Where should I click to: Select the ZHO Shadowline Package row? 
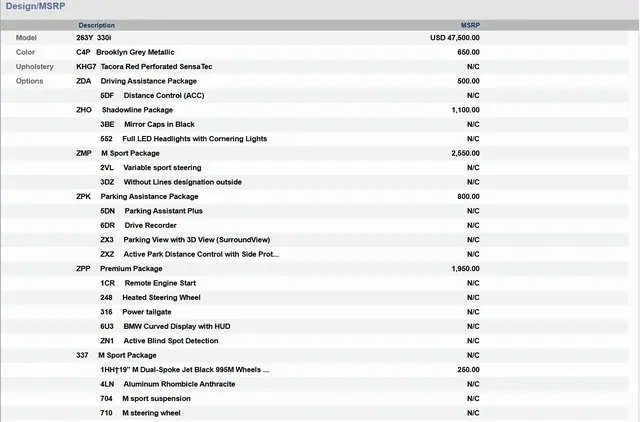(137, 110)
